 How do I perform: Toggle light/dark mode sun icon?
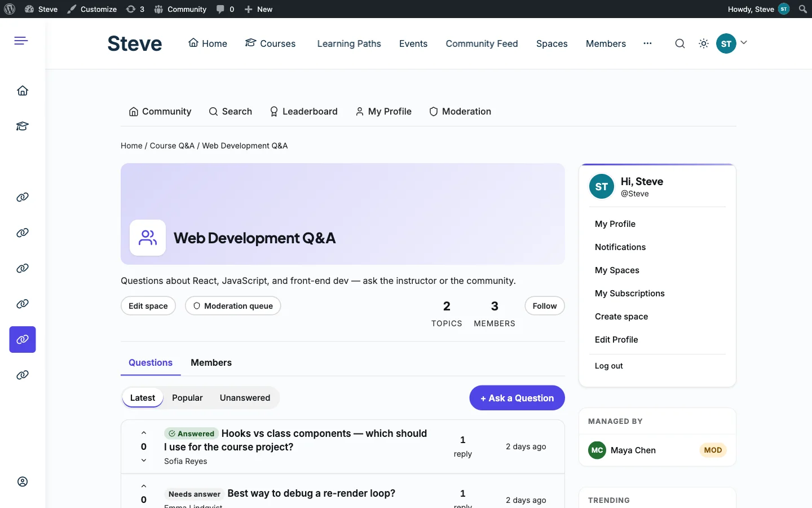click(704, 43)
